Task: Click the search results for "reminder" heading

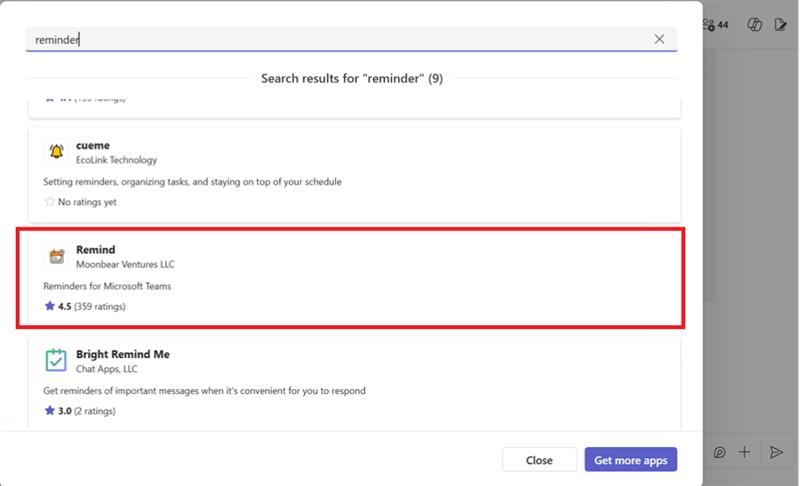Action: tap(352, 79)
